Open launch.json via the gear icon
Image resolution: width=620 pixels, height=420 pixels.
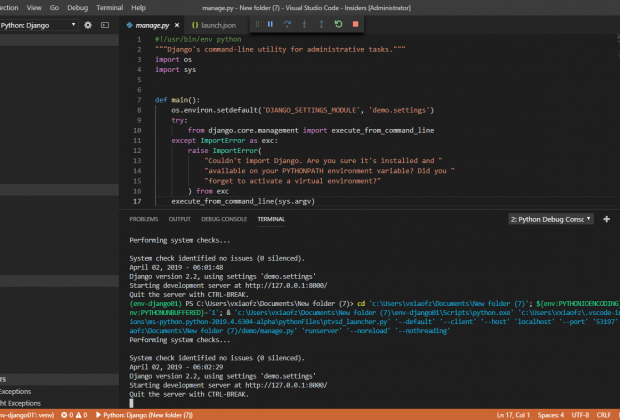click(88, 25)
